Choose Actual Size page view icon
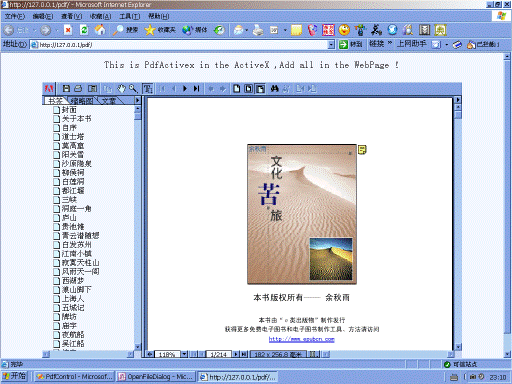 pyautogui.click(x=236, y=89)
